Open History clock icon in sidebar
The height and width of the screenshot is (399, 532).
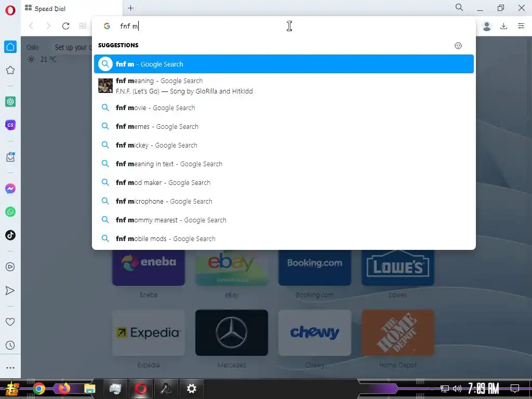tap(10, 345)
